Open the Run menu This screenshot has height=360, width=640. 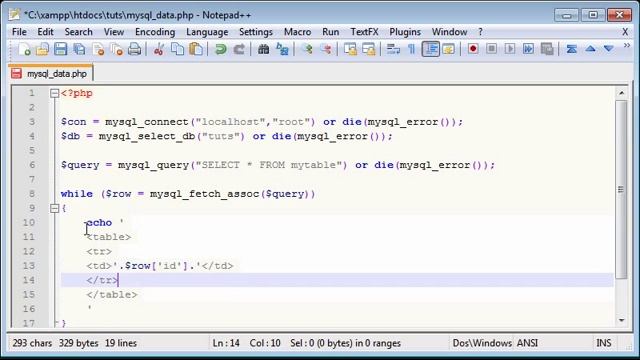(331, 32)
